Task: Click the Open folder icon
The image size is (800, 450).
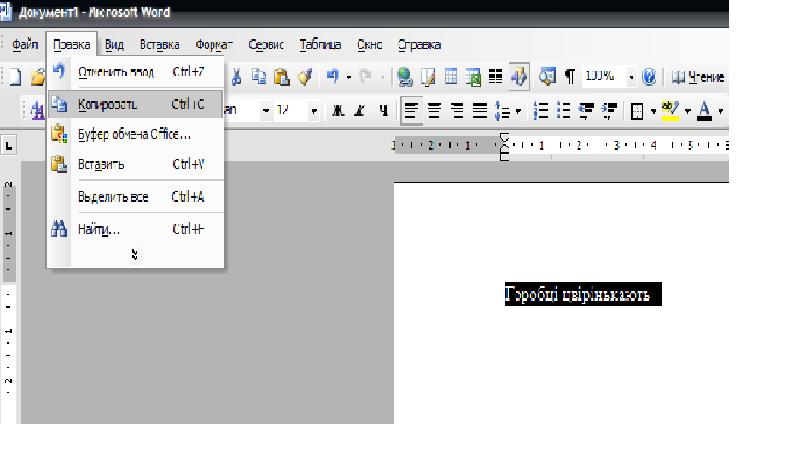Action: point(37,77)
